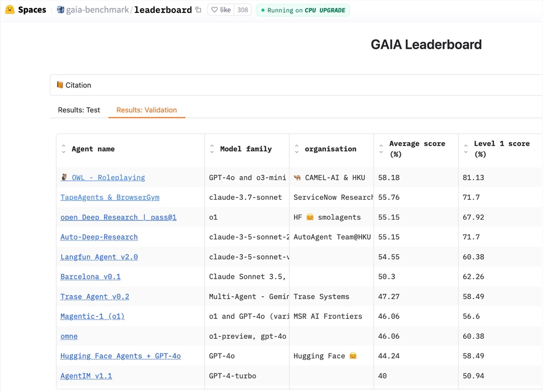Click the 54.55 average score value
This screenshot has height=392, width=543.
tap(389, 257)
